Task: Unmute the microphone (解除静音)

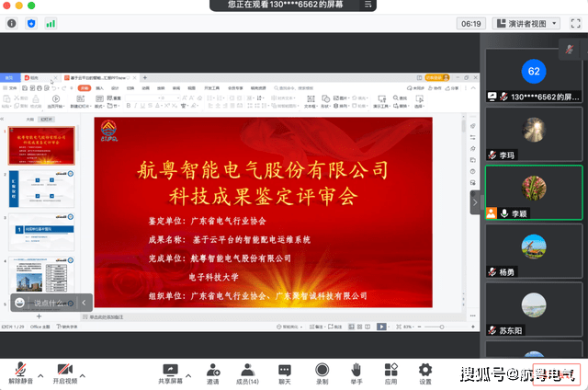Action: [20, 373]
